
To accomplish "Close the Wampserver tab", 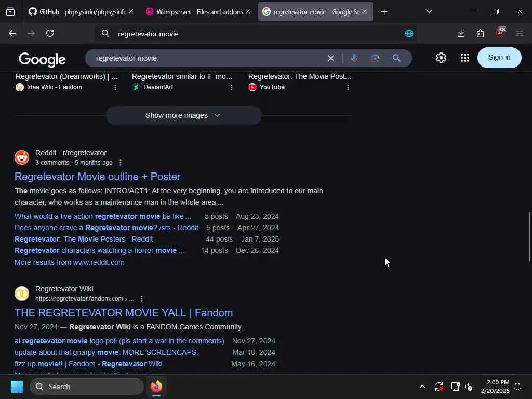I will click(x=248, y=11).
